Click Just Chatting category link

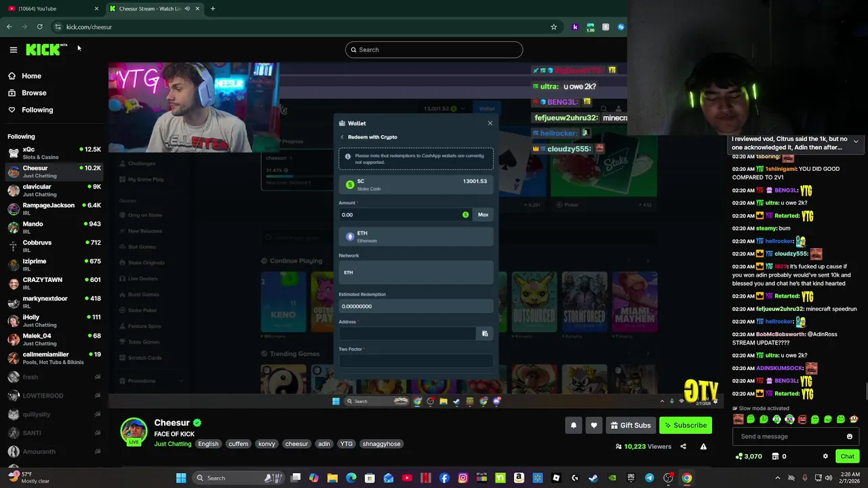coord(173,444)
